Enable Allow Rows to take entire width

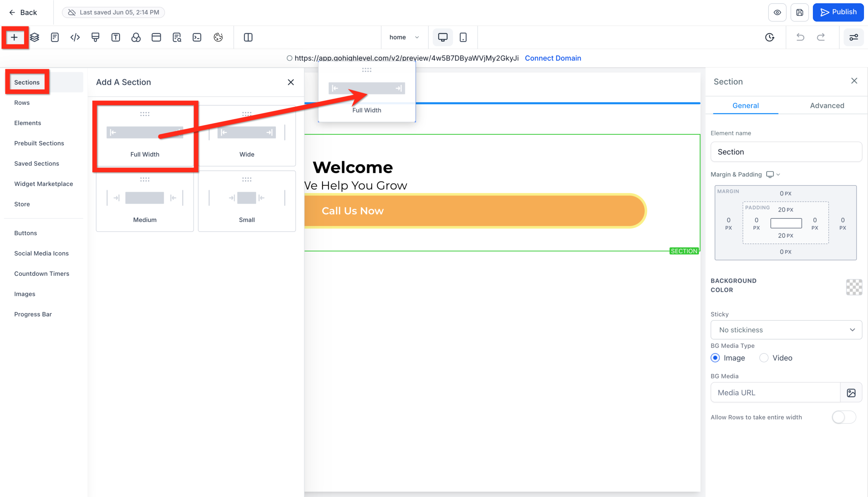point(844,417)
